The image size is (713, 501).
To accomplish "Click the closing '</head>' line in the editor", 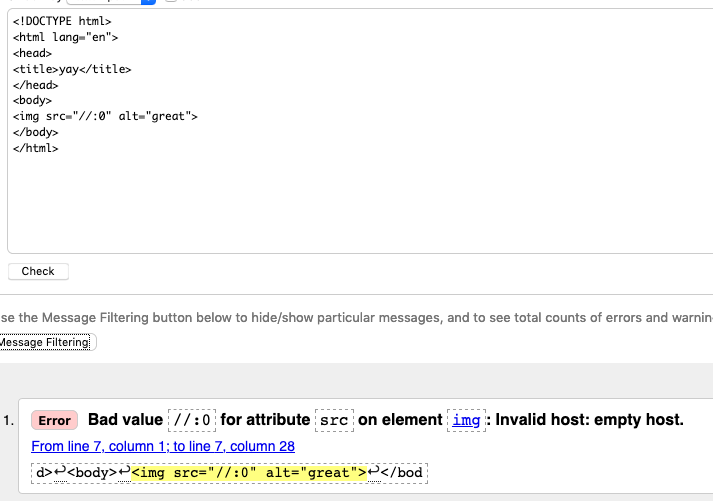I will click(x=35, y=85).
